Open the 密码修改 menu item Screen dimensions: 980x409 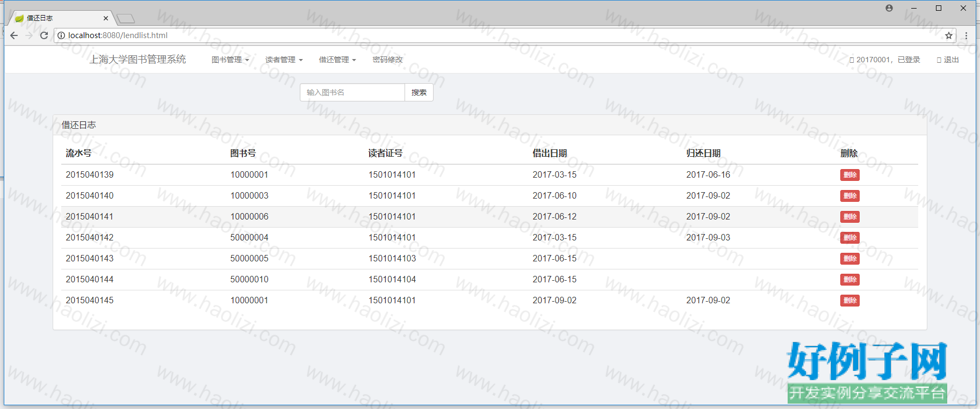click(387, 60)
